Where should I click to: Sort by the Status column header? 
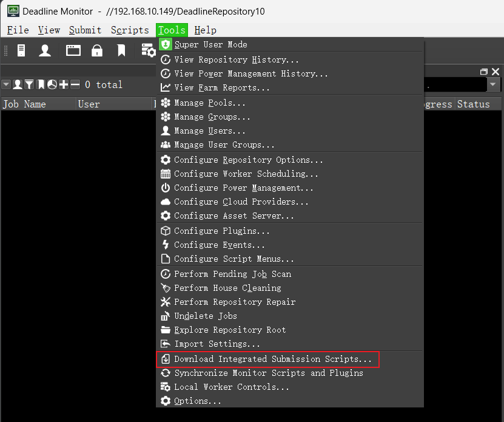point(478,104)
